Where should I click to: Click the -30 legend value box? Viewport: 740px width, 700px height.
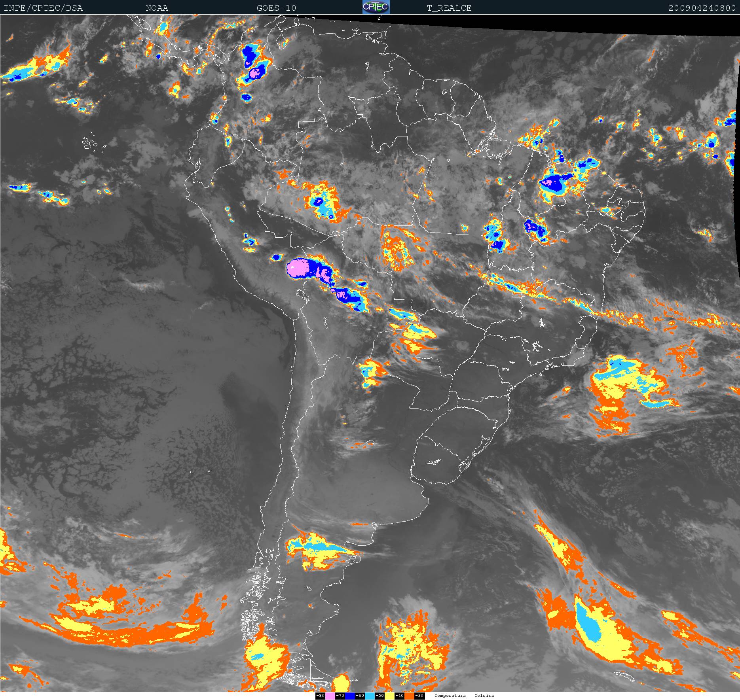coord(419,696)
